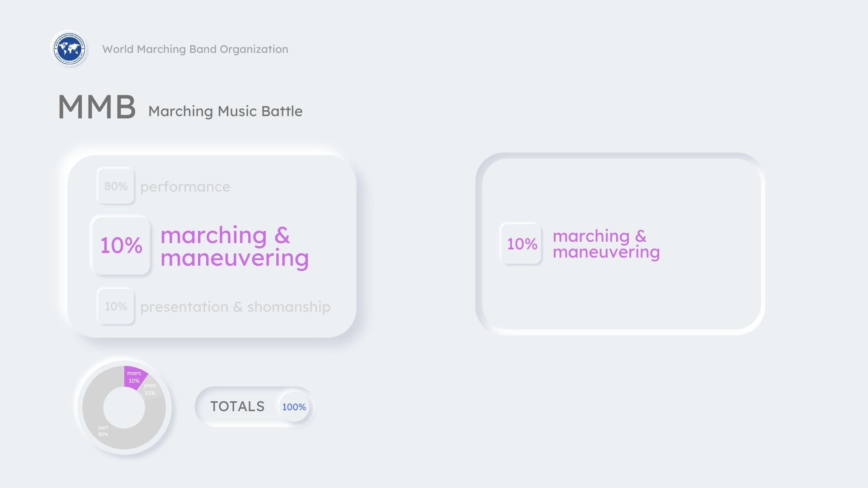Click the perf 80% donut chart segment
The height and width of the screenshot is (488, 868).
click(108, 434)
